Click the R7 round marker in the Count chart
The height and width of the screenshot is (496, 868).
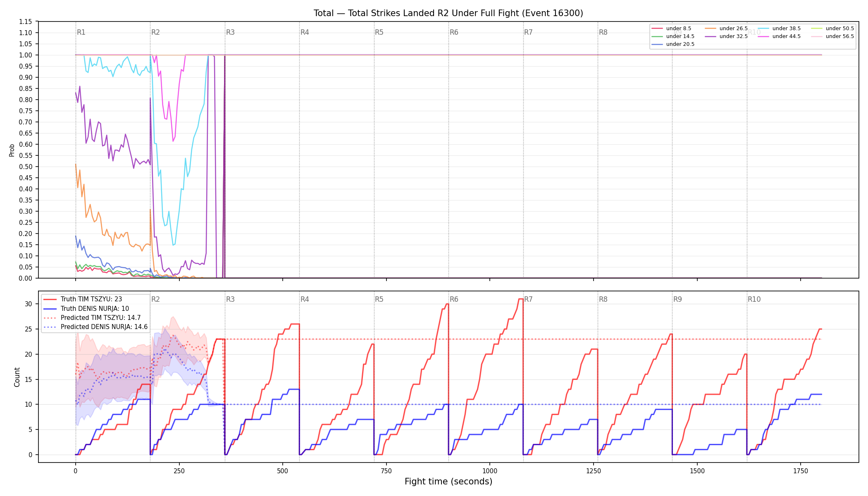528,299
